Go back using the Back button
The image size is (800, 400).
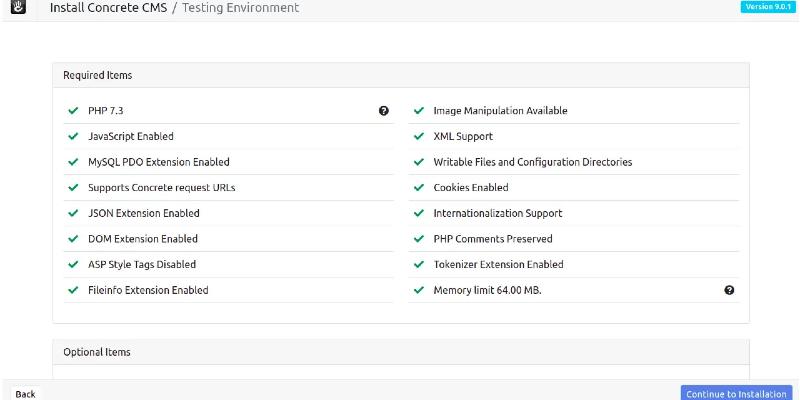point(25,394)
